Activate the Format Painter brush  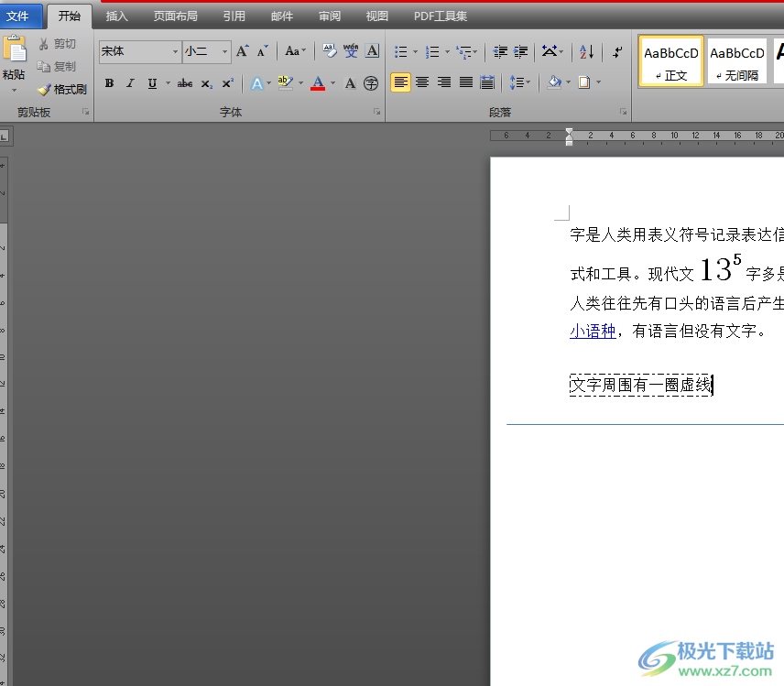[x=62, y=90]
